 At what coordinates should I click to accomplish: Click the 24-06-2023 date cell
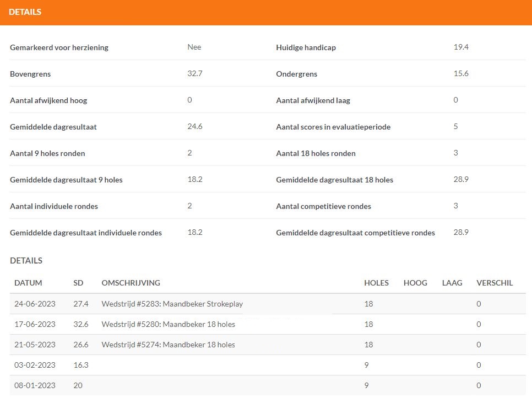(35, 304)
